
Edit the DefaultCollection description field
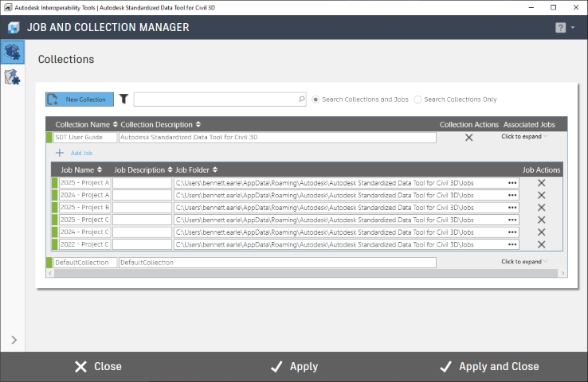tap(277, 263)
